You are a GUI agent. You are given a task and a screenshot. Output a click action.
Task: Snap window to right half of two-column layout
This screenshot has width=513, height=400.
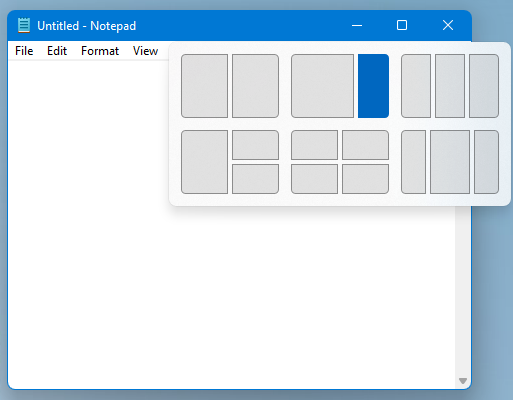tap(255, 86)
